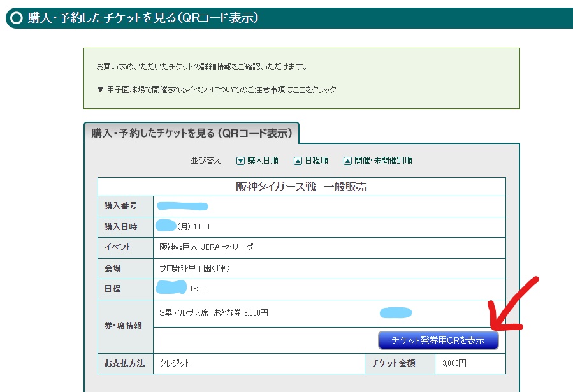Open the 甲子園球場で開催されるイベント notes link

coord(221,89)
